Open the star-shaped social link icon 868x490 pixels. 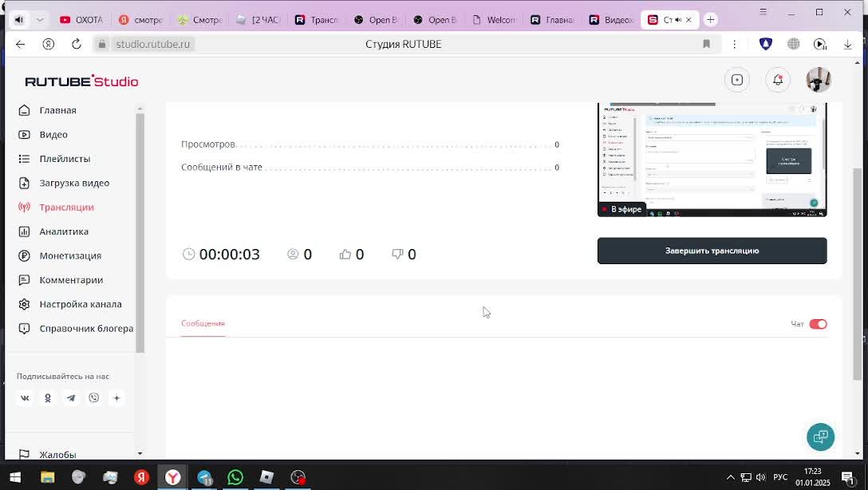point(116,398)
